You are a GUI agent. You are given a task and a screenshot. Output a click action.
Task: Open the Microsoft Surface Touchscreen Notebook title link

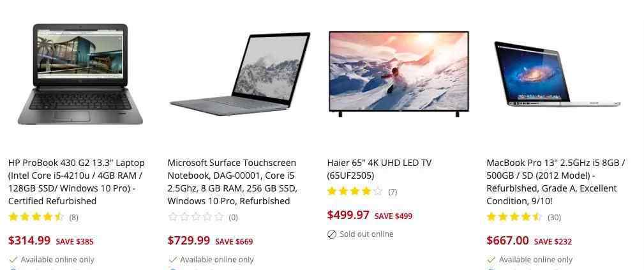pyautogui.click(x=232, y=182)
